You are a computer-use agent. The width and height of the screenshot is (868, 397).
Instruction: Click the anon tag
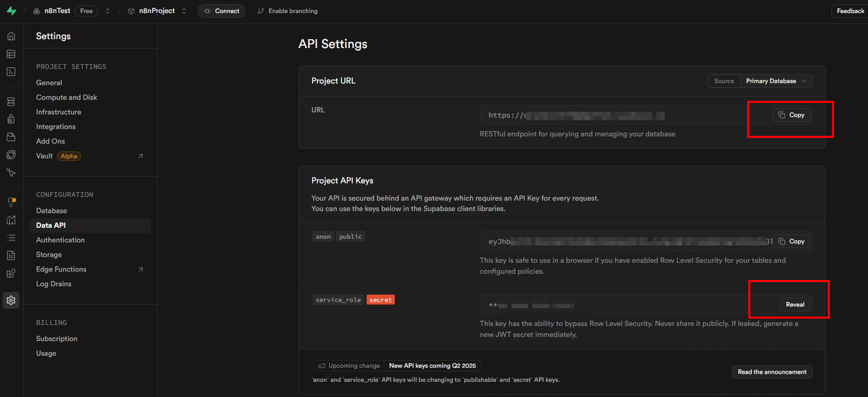[x=323, y=237]
